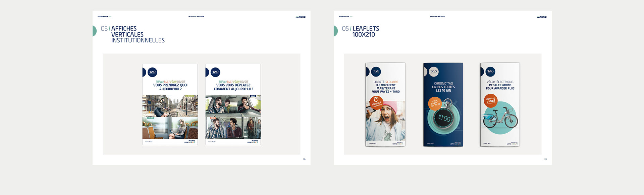Click 'EXEMPLES & APPLICATIONS' header on the right page
The width and height of the screenshot is (644, 195).
[x=542, y=17]
